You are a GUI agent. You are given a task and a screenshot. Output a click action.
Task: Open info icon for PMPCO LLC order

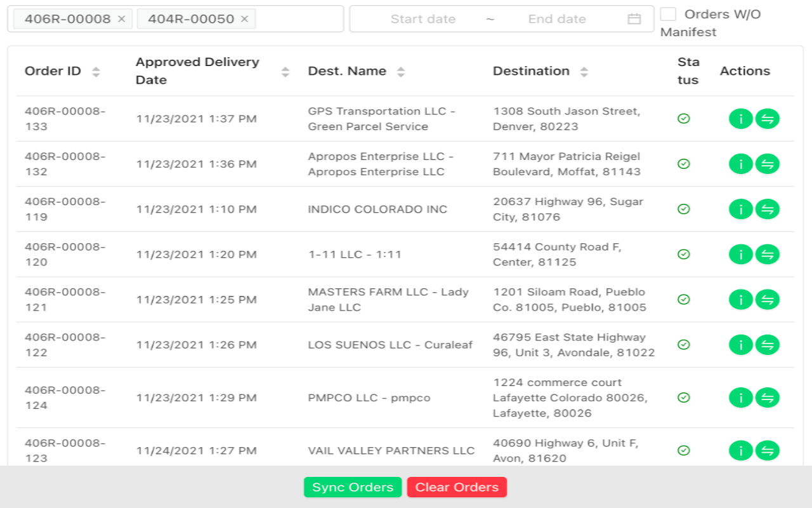(x=740, y=398)
